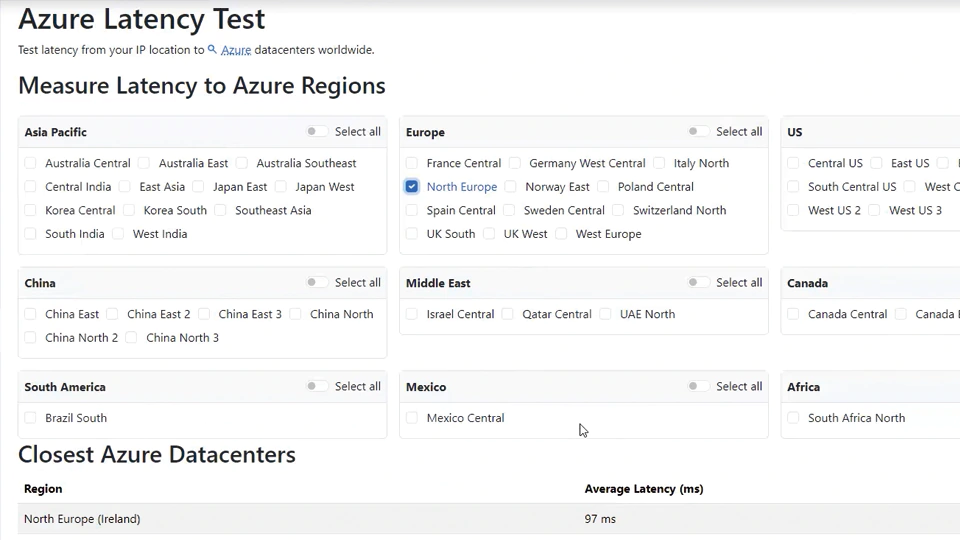Check the China North 2 checkbox
Screen dimensions: 960x540
30,337
